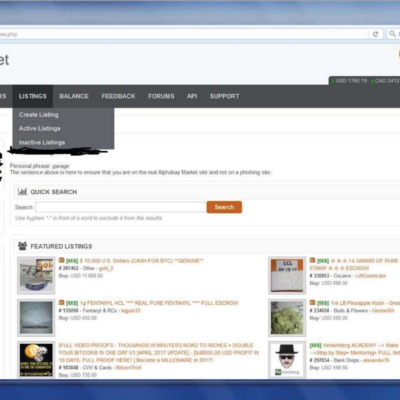The height and width of the screenshot is (400, 400).
Task: Click the QUICK SEARCH heading
Action: 54,192
